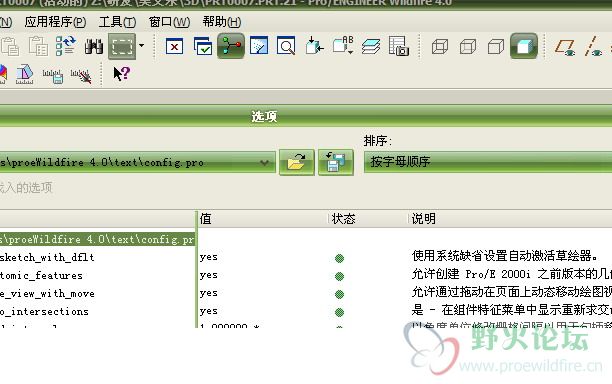Image resolution: width=612 pixels, height=384 pixels.
Task: Open the 帮助(H) menu
Action: tap(222, 22)
